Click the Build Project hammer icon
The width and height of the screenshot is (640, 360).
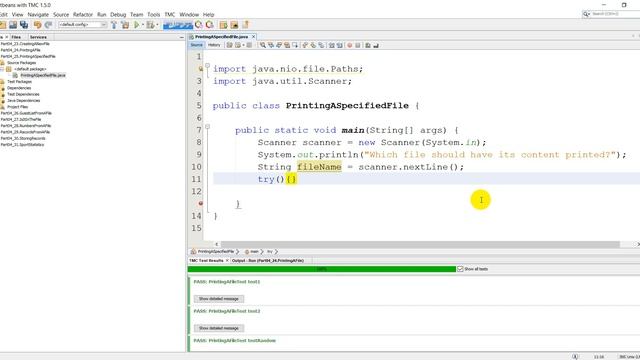tap(114, 25)
